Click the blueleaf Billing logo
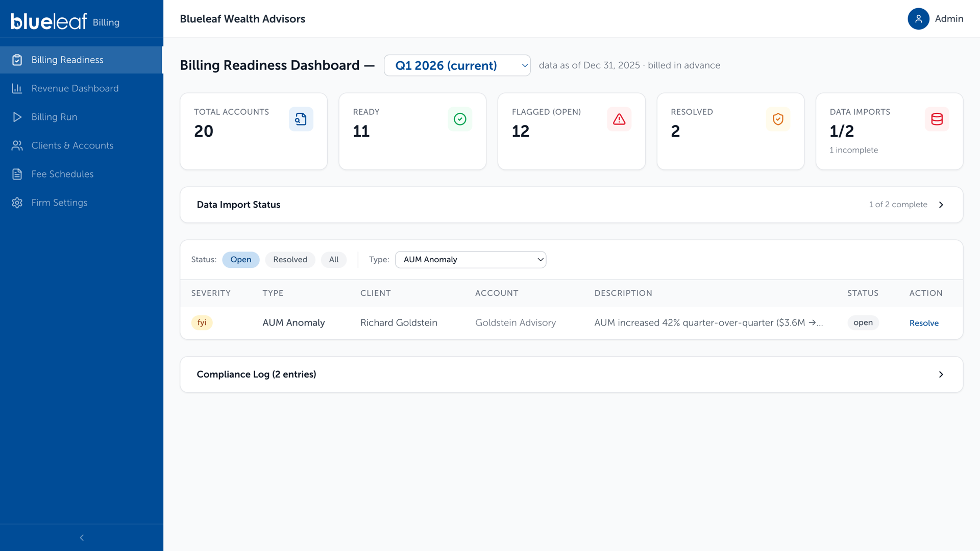 [x=65, y=21]
